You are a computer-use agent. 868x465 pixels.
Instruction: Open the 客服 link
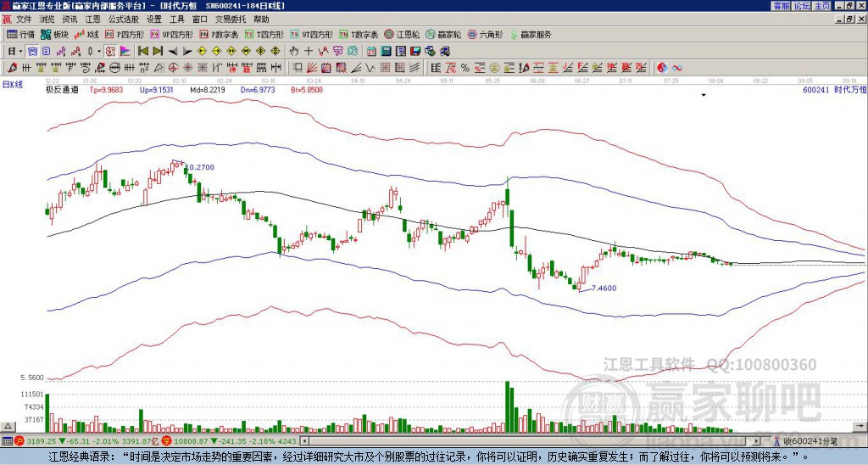(781, 6)
